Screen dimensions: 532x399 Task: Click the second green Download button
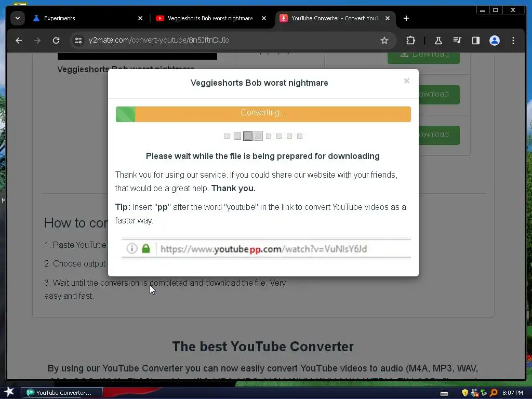click(x=439, y=95)
